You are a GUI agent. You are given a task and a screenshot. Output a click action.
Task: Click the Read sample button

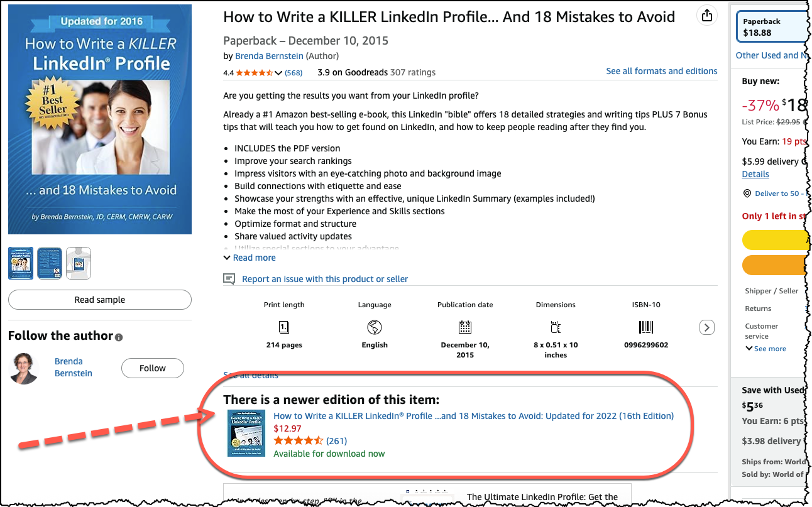click(100, 300)
